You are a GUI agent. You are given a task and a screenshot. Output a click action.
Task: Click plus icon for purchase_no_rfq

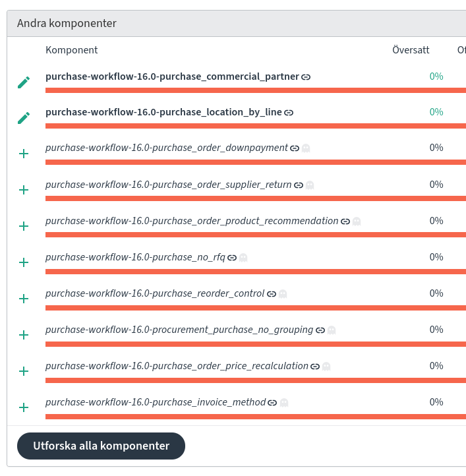tap(24, 262)
